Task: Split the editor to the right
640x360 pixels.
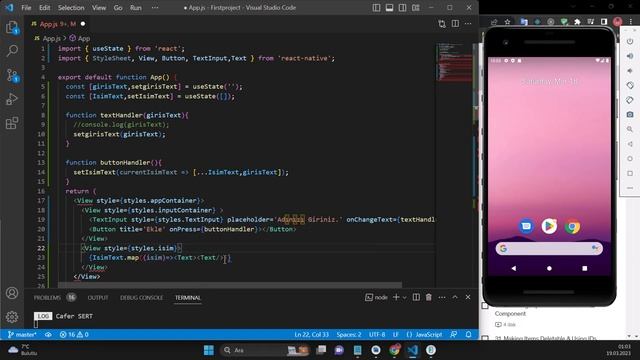Action: click(455, 24)
